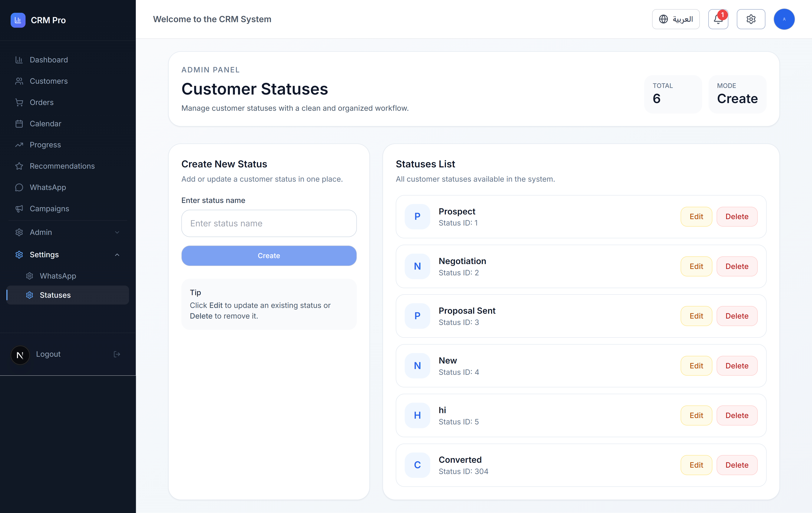Click the TOTAL 6 stat card
The height and width of the screenshot is (513, 812).
tap(673, 94)
